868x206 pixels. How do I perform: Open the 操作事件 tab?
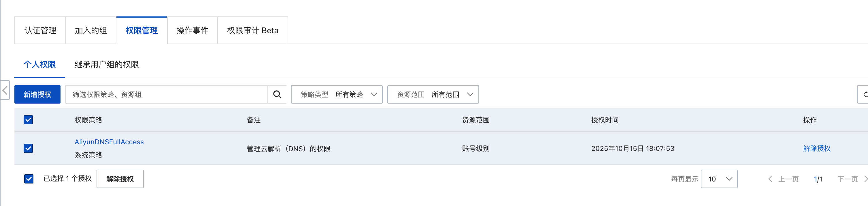192,30
